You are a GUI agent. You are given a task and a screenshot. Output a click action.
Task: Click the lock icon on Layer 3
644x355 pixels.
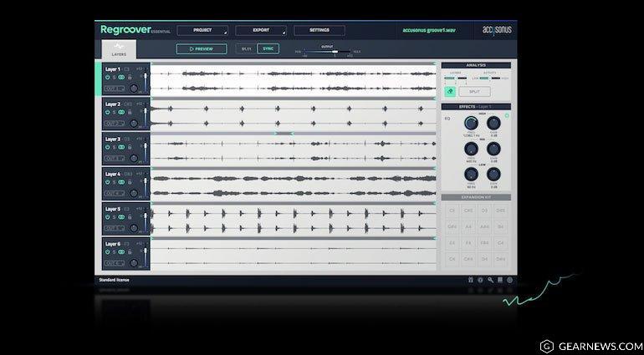point(130,147)
